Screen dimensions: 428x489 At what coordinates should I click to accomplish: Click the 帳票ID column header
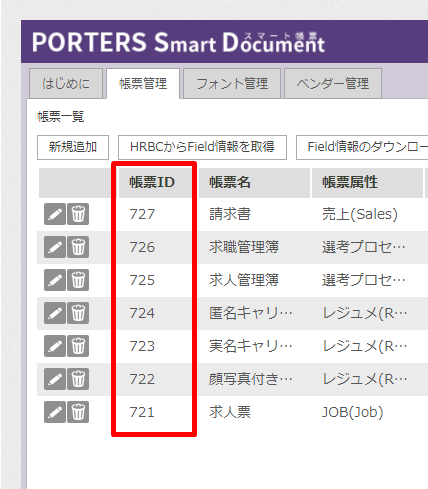(x=155, y=183)
